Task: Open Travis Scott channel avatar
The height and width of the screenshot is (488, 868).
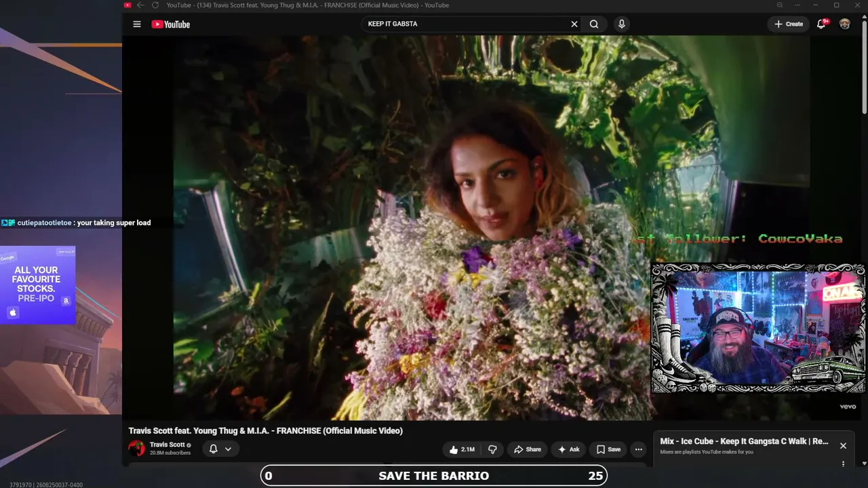Action: click(x=137, y=449)
